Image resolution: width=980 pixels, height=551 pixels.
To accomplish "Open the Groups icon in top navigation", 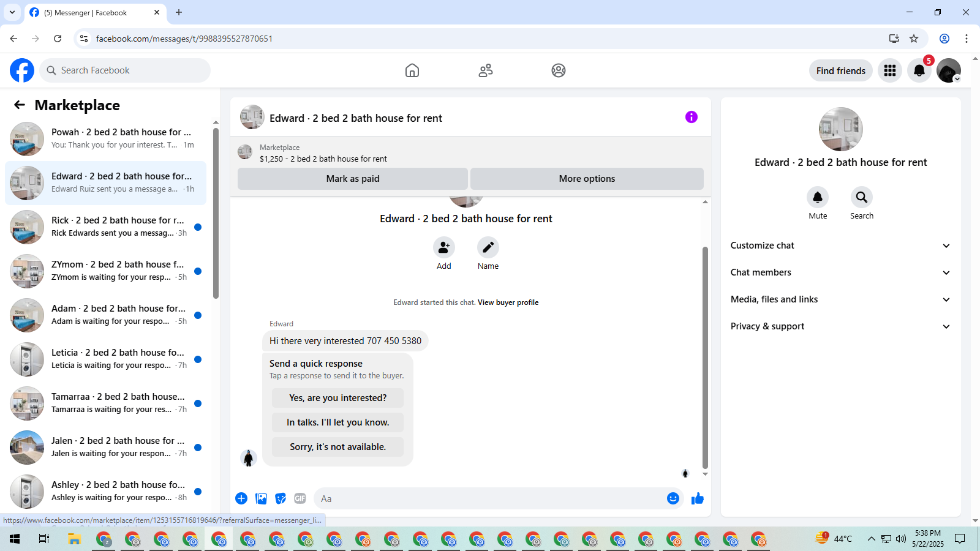I will click(559, 70).
